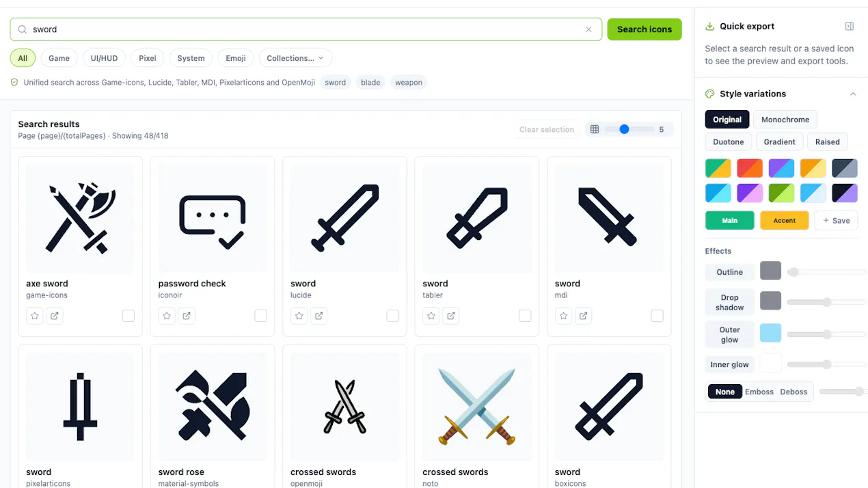Open the mdi sword external link
Screen dimensions: 868x488
pyautogui.click(x=584, y=316)
